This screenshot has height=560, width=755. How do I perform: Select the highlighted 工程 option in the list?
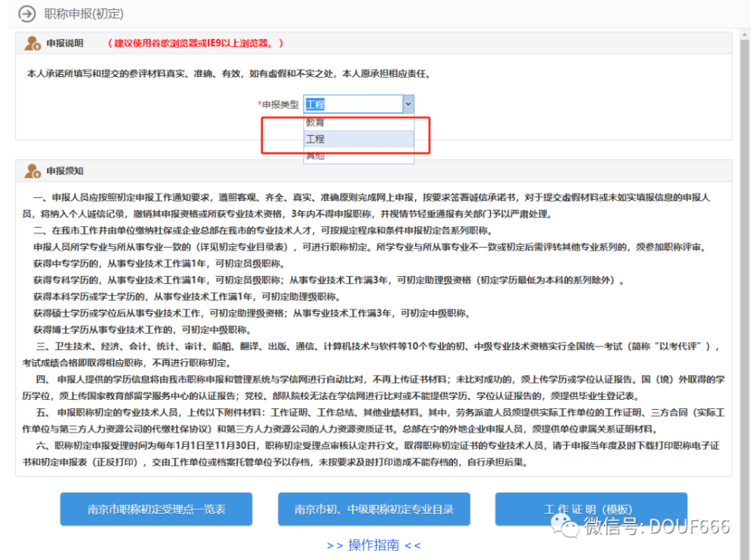(359, 139)
